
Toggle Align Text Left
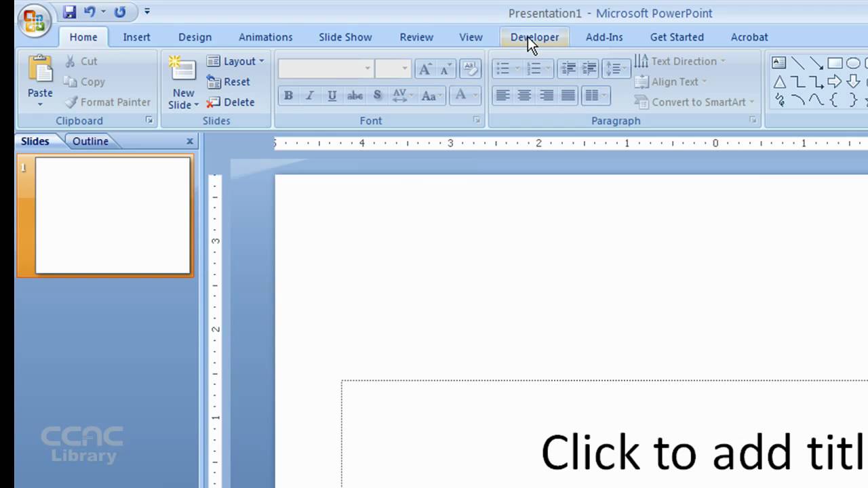point(502,96)
